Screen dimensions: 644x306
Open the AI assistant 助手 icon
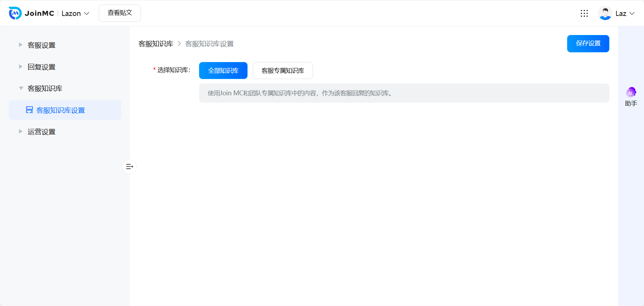pos(631,93)
